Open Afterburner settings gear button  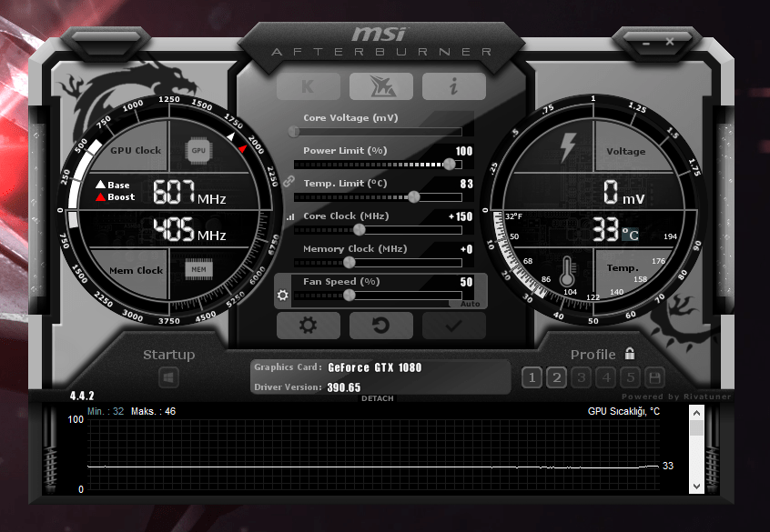pyautogui.click(x=309, y=326)
